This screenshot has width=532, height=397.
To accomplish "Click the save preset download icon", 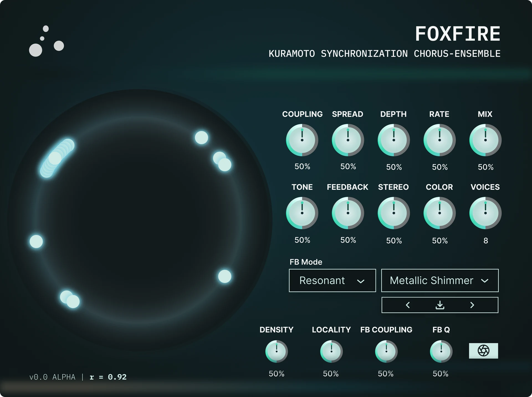I will click(440, 305).
